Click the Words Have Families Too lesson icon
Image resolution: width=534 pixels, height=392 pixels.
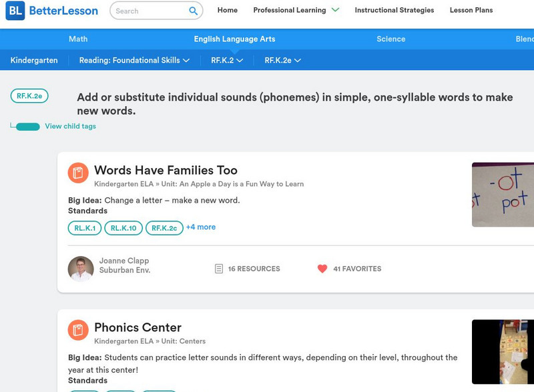pos(78,173)
